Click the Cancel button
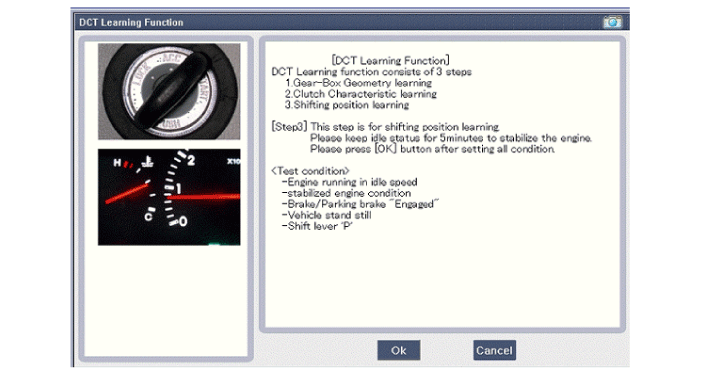701x376 pixels. pyautogui.click(x=494, y=350)
